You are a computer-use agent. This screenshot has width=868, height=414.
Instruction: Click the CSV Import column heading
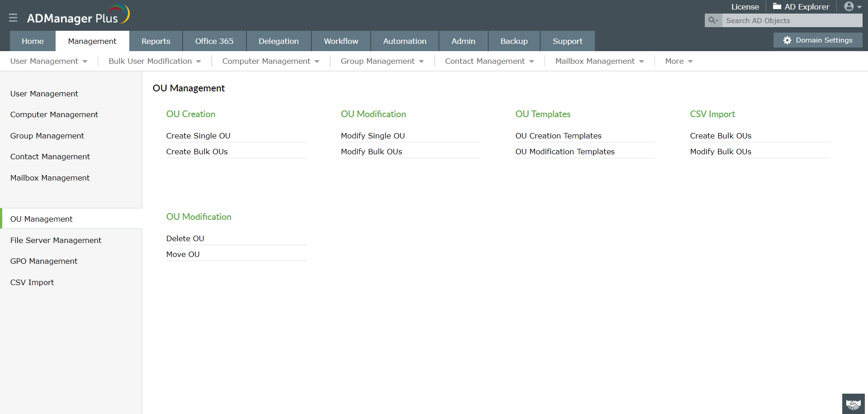pyautogui.click(x=712, y=114)
